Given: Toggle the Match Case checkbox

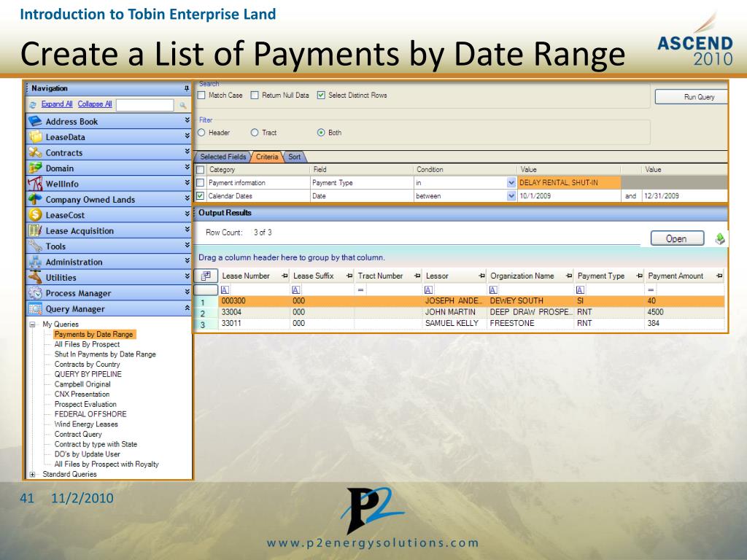Looking at the screenshot, I should point(201,96).
